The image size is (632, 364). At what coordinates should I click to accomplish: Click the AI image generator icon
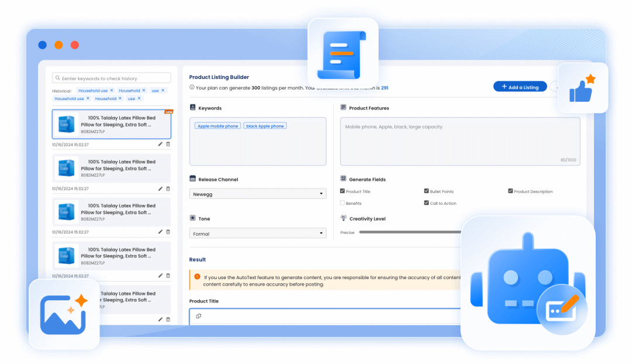pos(64,314)
